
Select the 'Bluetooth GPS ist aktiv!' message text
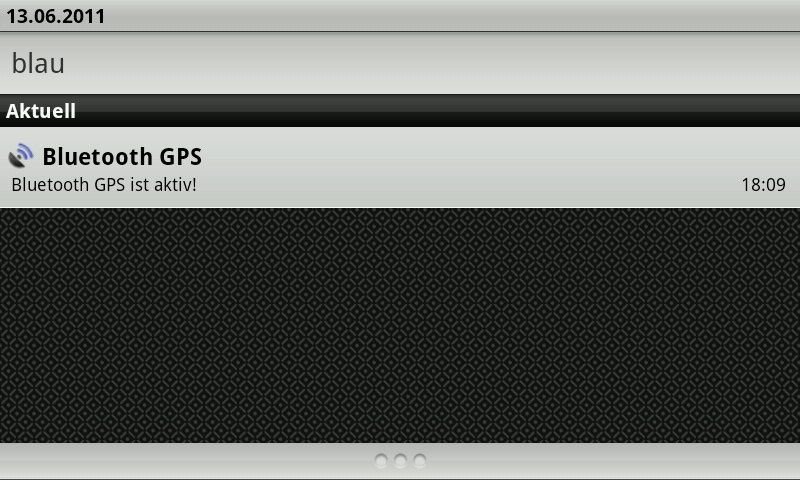pos(104,185)
